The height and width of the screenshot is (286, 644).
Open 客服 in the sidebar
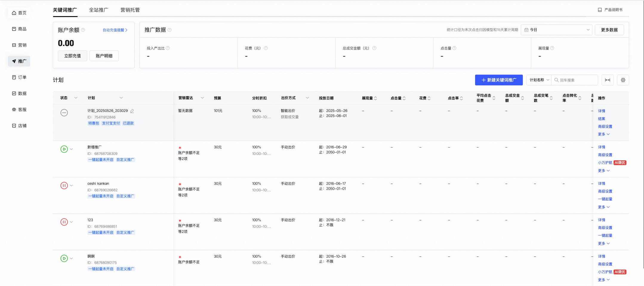click(19, 110)
